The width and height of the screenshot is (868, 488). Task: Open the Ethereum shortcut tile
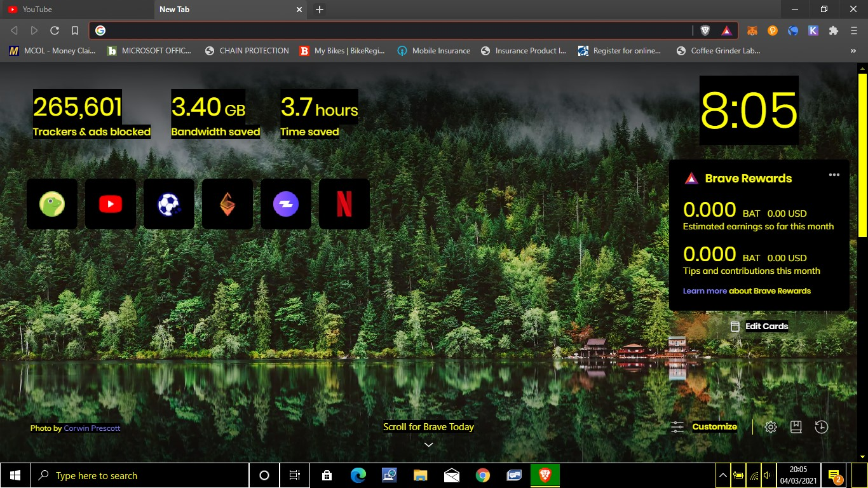[227, 204]
